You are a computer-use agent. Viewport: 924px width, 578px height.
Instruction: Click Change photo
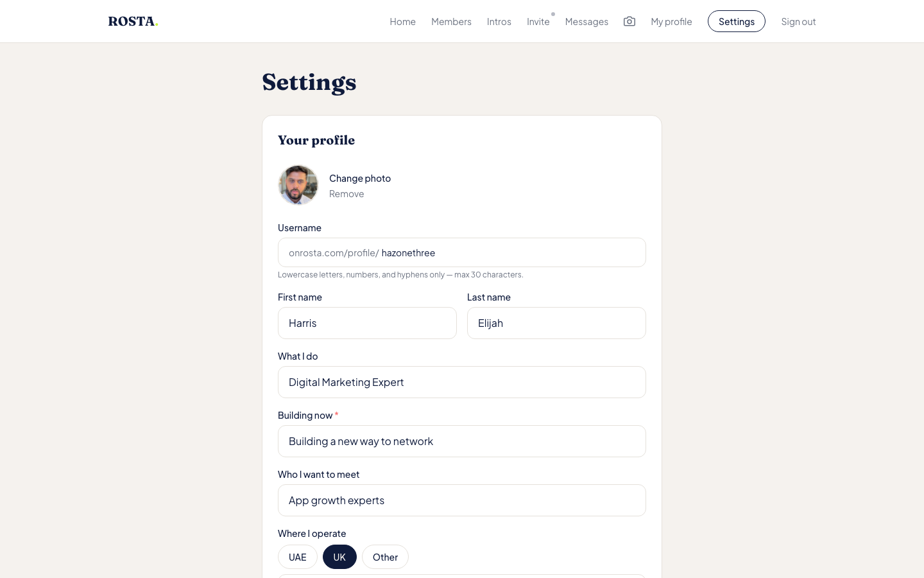(x=360, y=178)
